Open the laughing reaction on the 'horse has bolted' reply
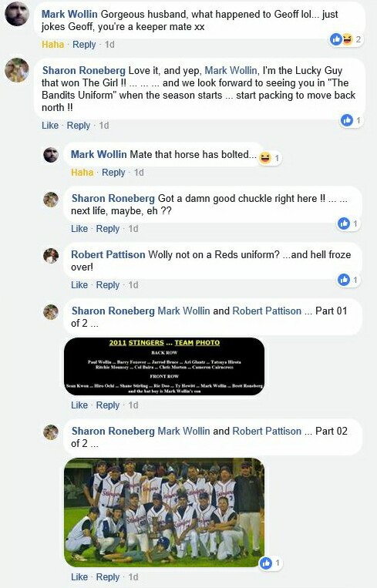 tap(270, 158)
